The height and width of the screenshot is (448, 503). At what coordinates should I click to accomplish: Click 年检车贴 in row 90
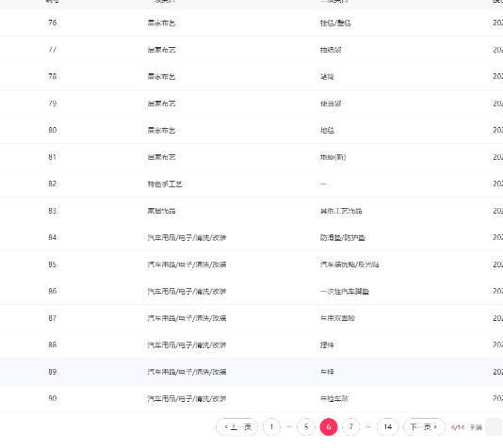click(x=334, y=399)
